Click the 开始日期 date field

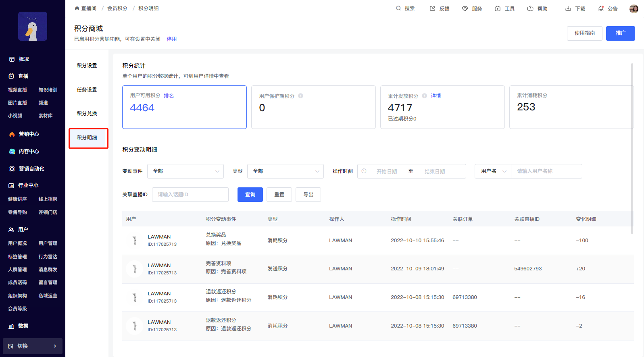click(x=387, y=172)
